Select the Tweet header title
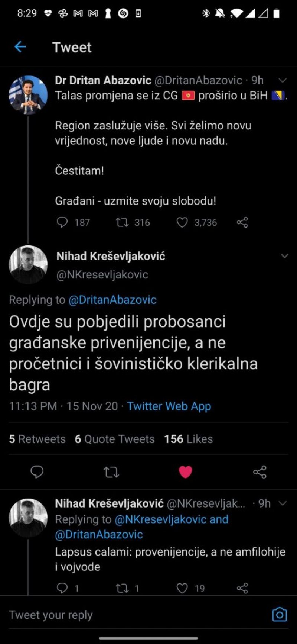This screenshot has height=644, width=297. pos(72,47)
